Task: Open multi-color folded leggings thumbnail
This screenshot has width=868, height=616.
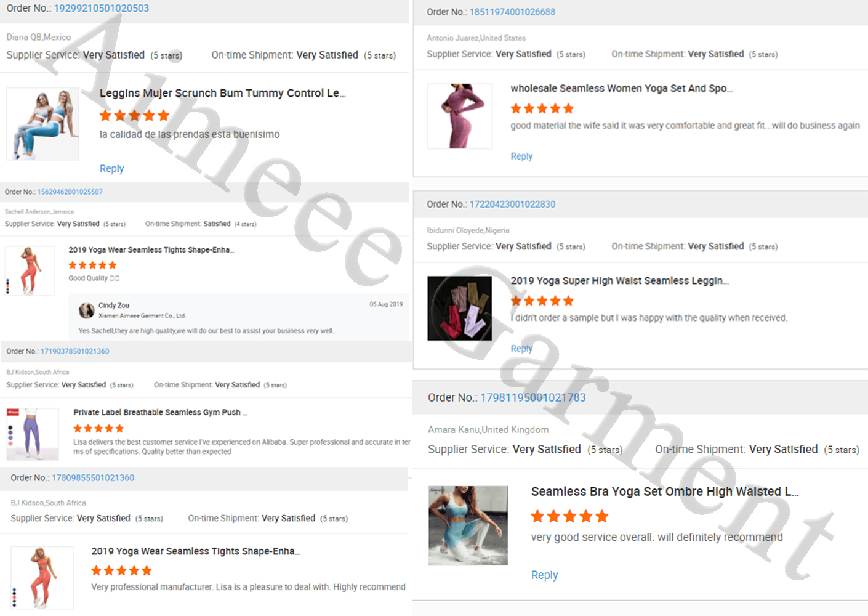Action: pyautogui.click(x=460, y=308)
